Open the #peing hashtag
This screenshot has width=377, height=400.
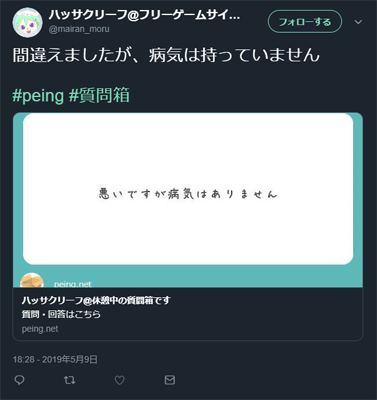click(38, 96)
